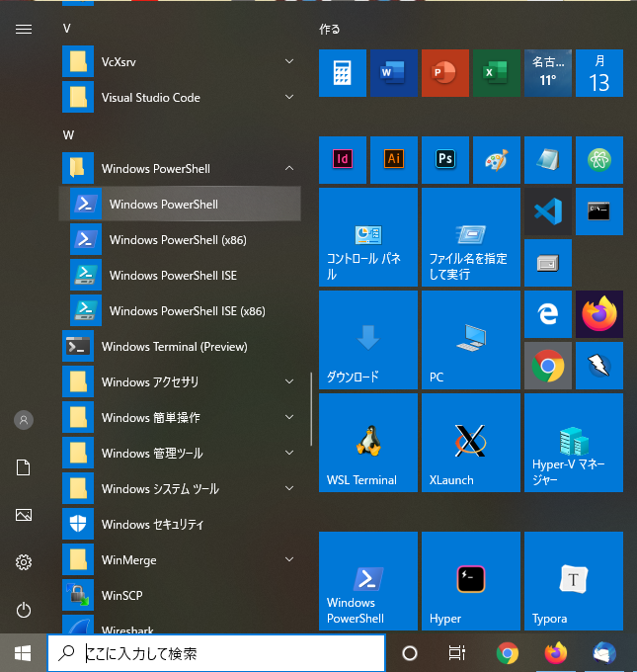Screen dimensions: 637x672
Task: Open Task View on taskbar
Action: point(456,653)
